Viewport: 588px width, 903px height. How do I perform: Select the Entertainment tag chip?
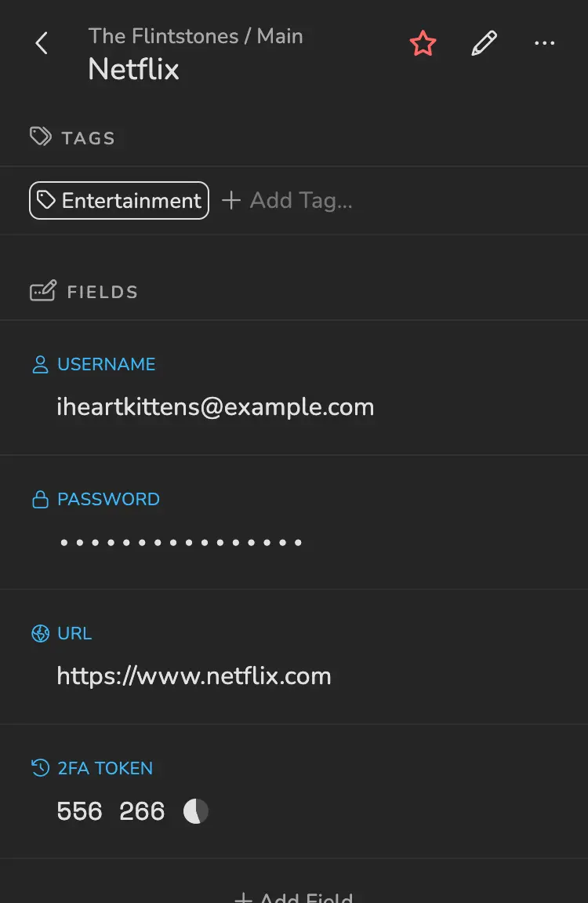(119, 200)
